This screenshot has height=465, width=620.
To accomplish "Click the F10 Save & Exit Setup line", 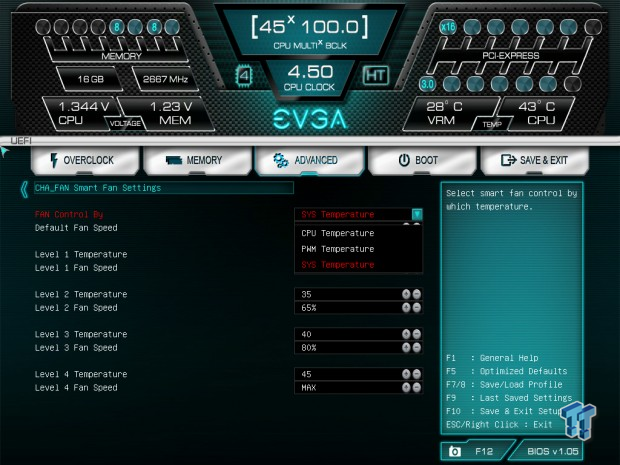I will point(504,411).
